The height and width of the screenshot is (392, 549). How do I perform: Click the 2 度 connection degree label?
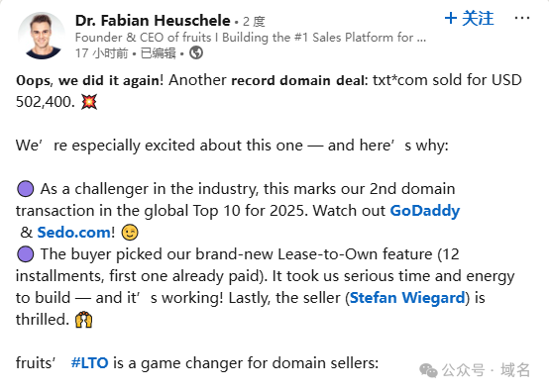coord(254,22)
